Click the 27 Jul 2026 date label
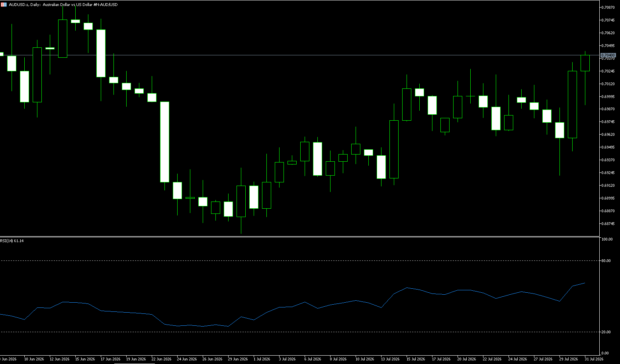This screenshot has width=620, height=364. point(544,359)
